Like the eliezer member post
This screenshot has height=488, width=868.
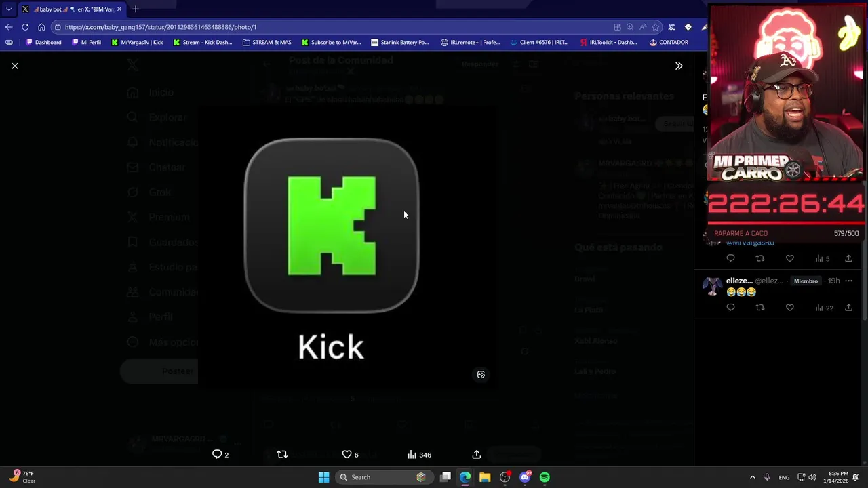pyautogui.click(x=790, y=308)
